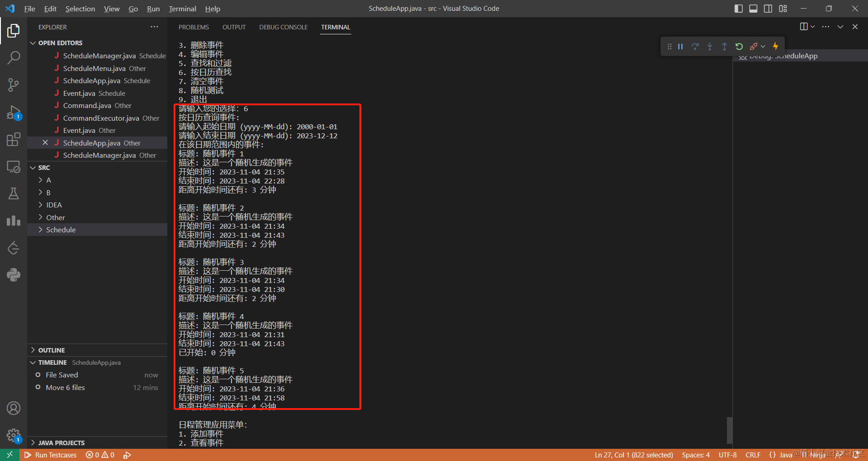Click the remote window icon in status bar

tap(9, 455)
